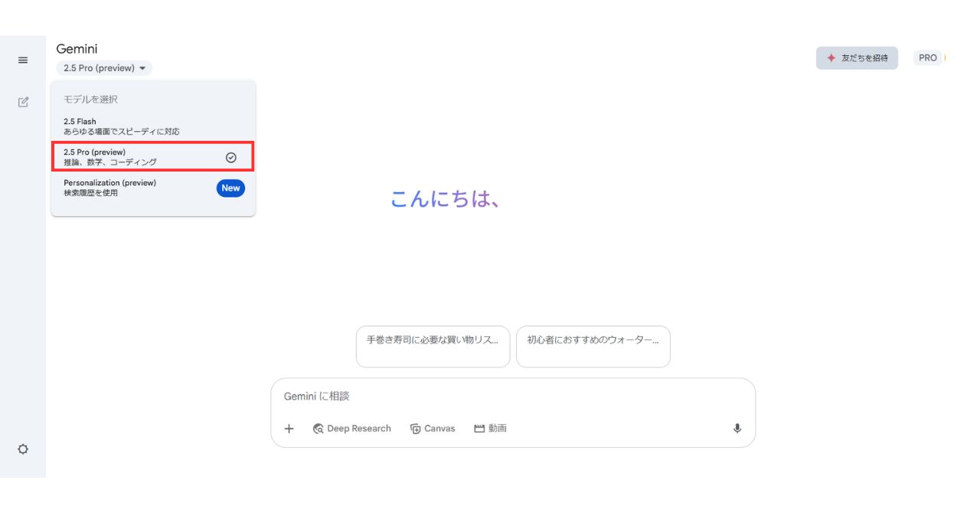Image resolution: width=980 pixels, height=513 pixels.
Task: Click the Gemini title text
Action: point(77,49)
